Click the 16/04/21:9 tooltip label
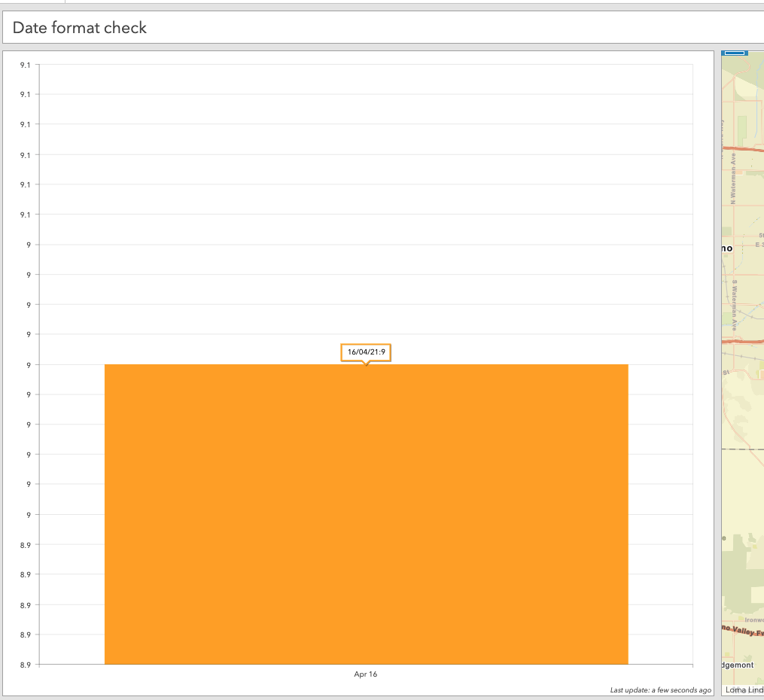This screenshot has height=700, width=764. tap(367, 351)
